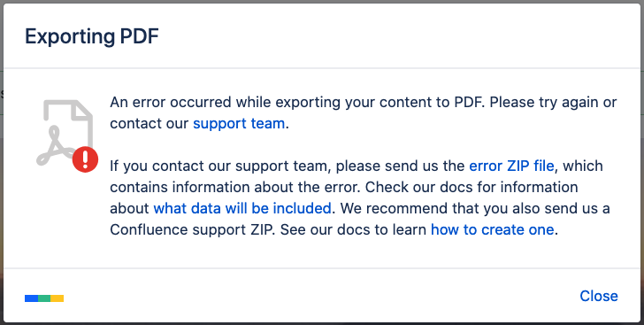Click the green segment of the colored bar
The width and height of the screenshot is (644, 325).
pos(44,298)
